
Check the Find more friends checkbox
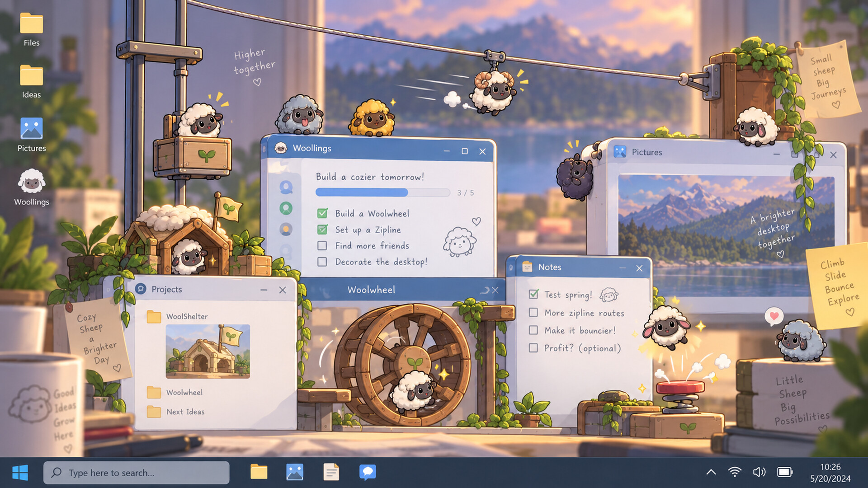322,245
